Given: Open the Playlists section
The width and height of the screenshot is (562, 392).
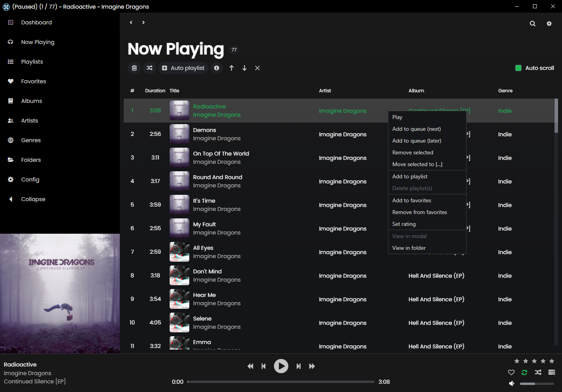Looking at the screenshot, I should click(32, 62).
